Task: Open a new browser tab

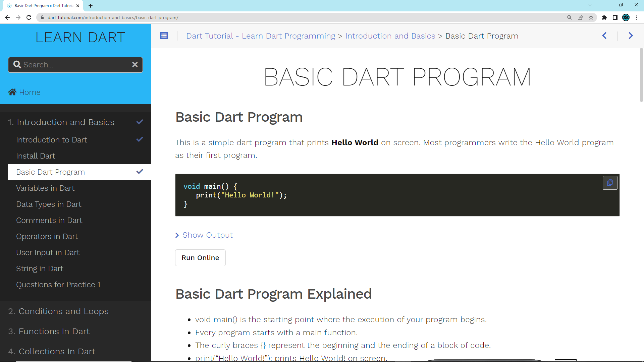Action: 91,6
